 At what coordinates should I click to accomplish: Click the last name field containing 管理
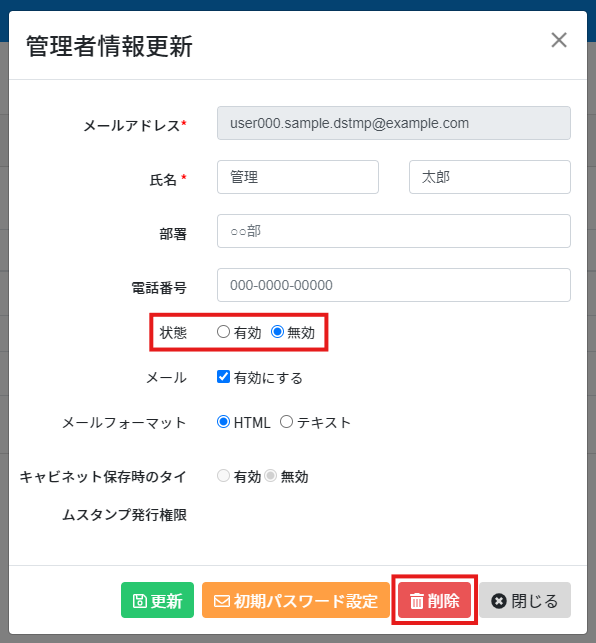[298, 177]
